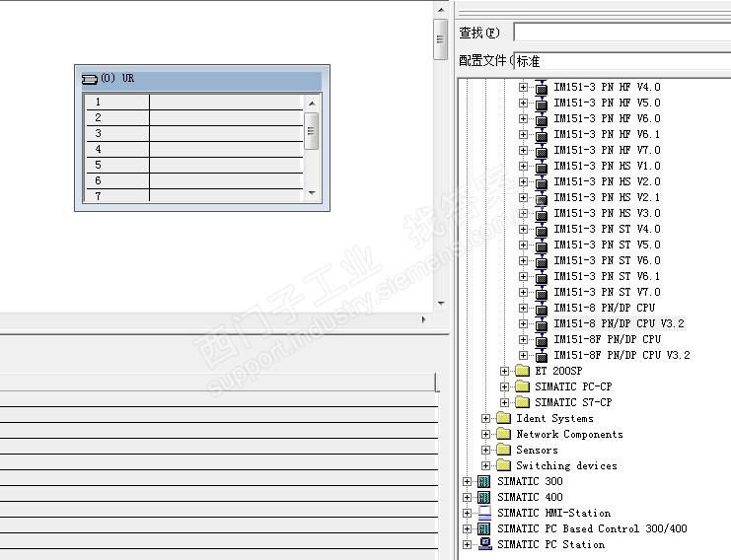This screenshot has height=560, width=731.
Task: Expand the Switching devices folder
Action: click(485, 466)
